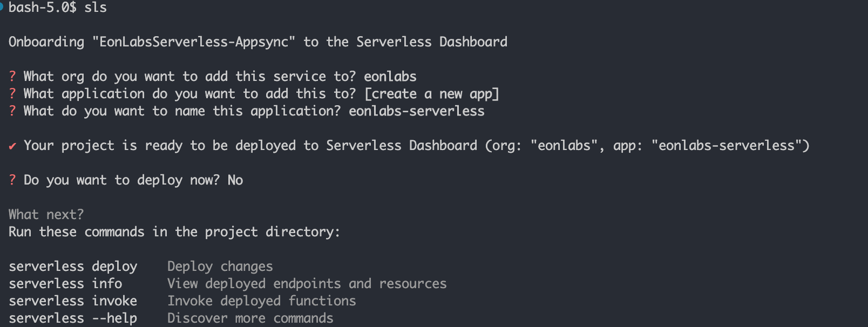Click the question mark before the naming prompt

pos(12,111)
